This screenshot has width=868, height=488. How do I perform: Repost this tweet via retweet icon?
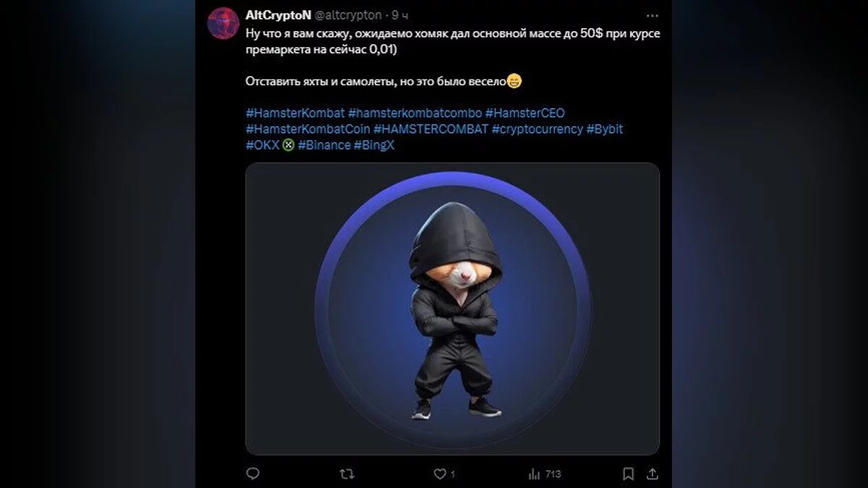347,474
